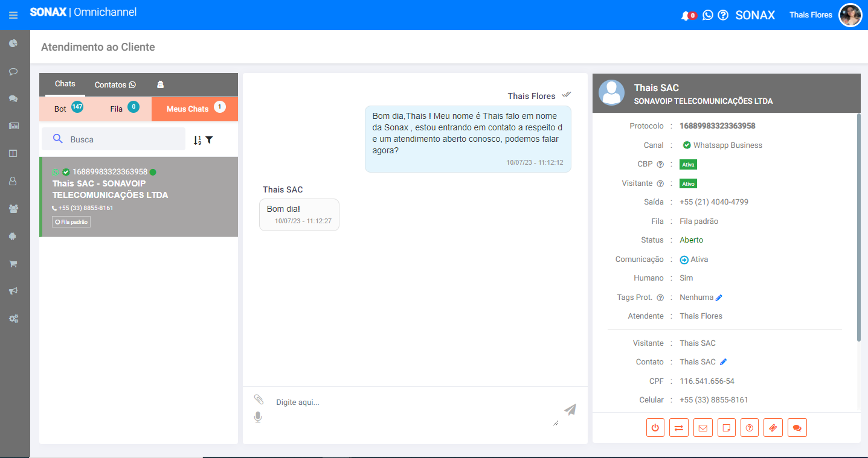Screen dimensions: 868x458
Task: Toggle the hamburger menu sidebar
Action: [13, 15]
